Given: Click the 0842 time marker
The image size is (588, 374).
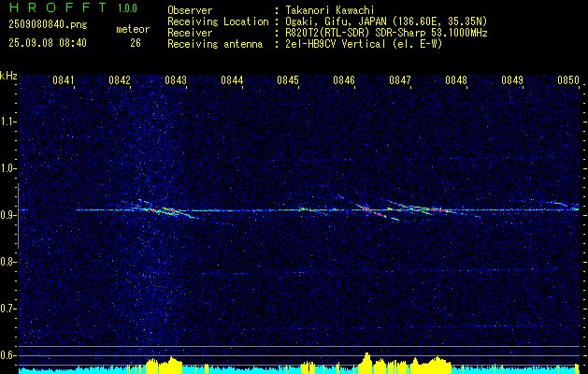Looking at the screenshot, I should (x=120, y=79).
